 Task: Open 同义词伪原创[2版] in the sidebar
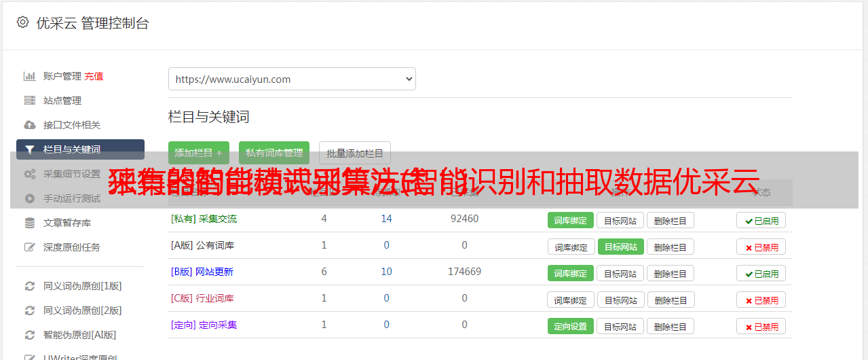click(x=83, y=310)
